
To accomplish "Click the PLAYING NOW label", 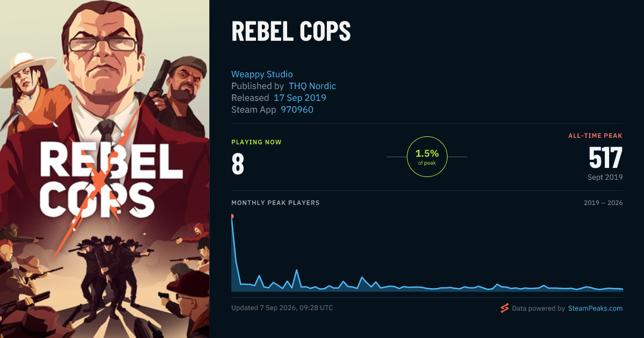I will (x=257, y=142).
